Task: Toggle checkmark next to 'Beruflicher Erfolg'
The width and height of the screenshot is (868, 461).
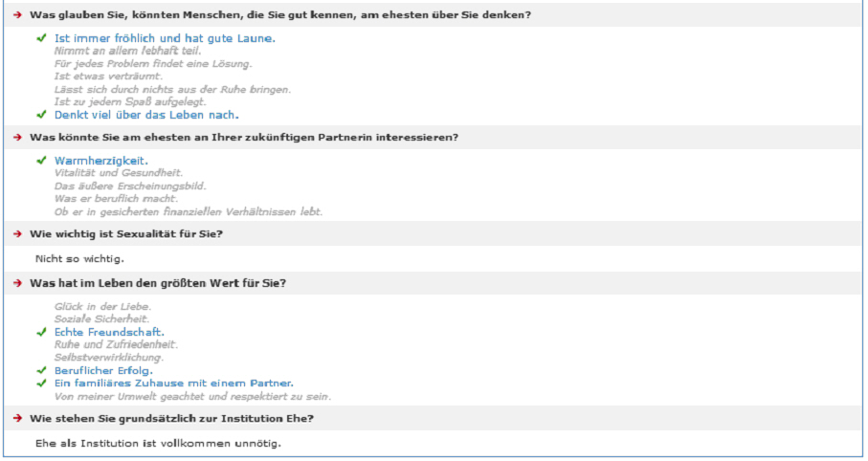Action: pos(41,370)
